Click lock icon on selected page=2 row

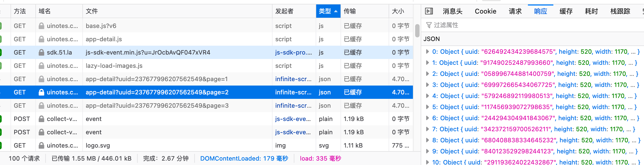(41, 92)
